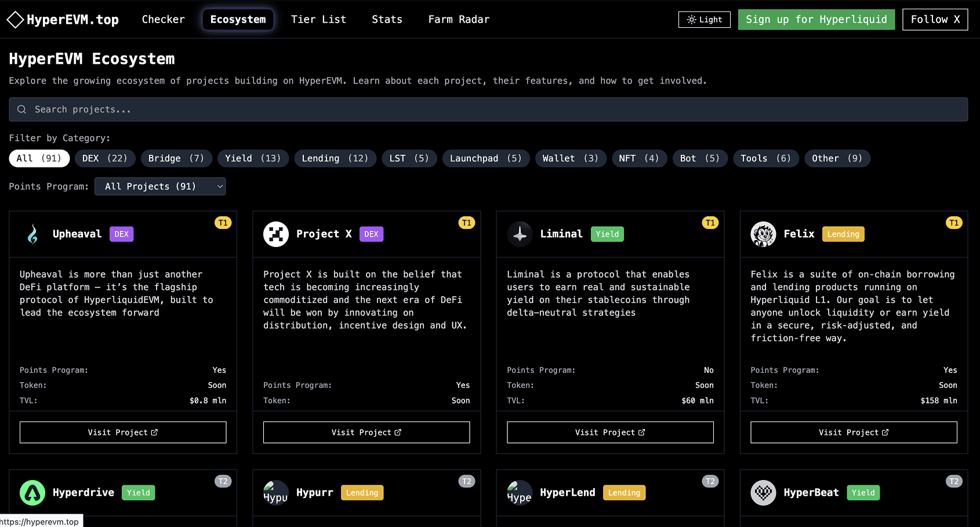Click the HyperBeat pattern logo
Screen dimensions: 980x527
click(763, 492)
